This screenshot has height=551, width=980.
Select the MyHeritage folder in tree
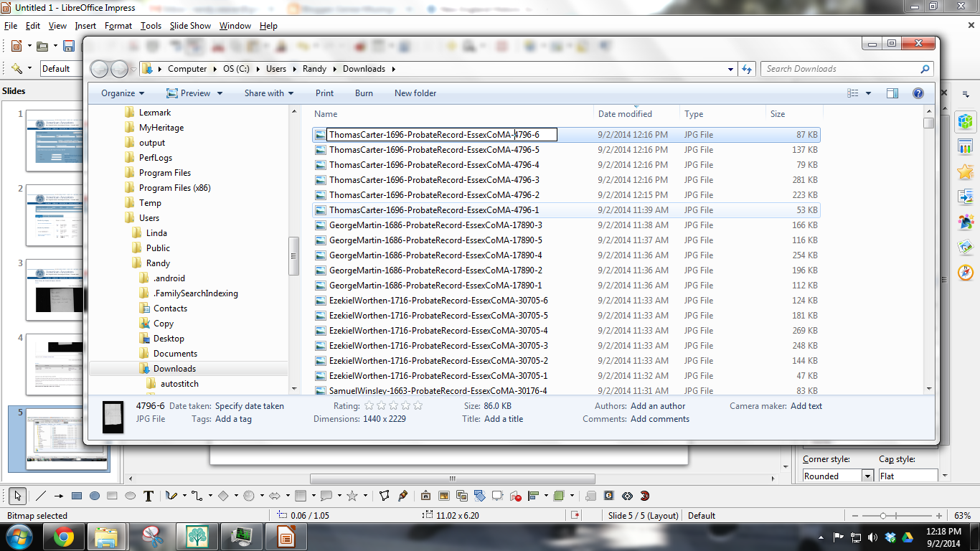(161, 128)
